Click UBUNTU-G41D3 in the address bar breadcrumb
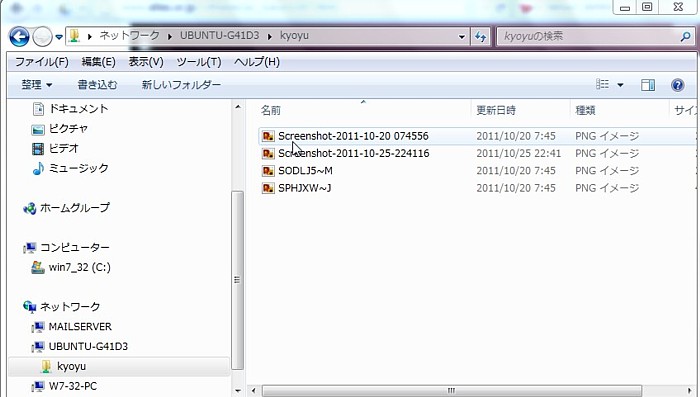 (x=219, y=35)
